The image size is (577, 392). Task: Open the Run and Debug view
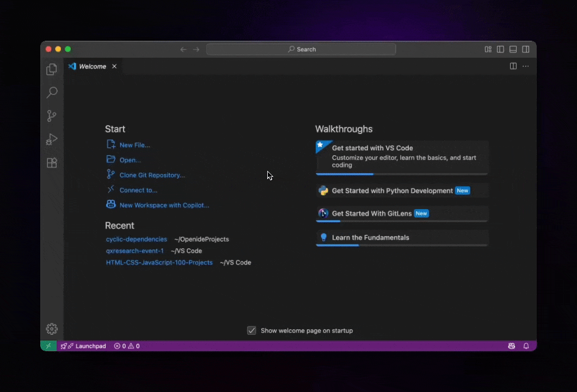pos(52,139)
